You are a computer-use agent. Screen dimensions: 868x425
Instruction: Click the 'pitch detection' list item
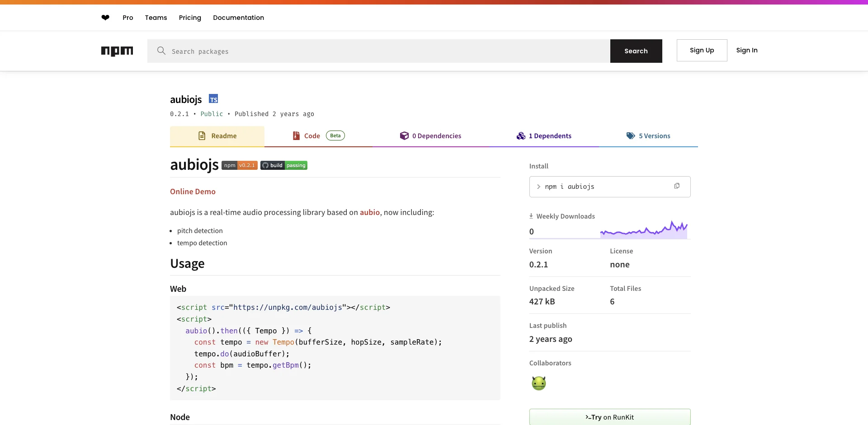point(200,231)
